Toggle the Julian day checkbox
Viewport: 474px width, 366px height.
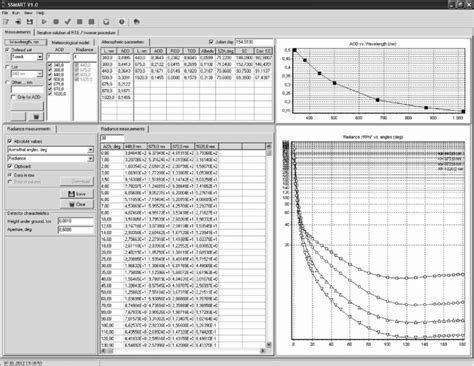pyautogui.click(x=211, y=42)
